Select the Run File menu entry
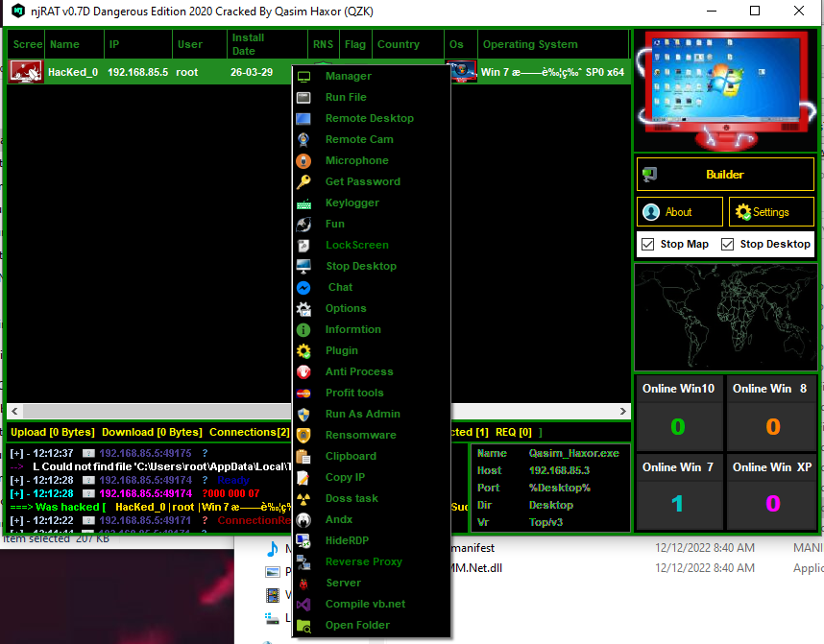This screenshot has height=644, width=824. coord(346,98)
